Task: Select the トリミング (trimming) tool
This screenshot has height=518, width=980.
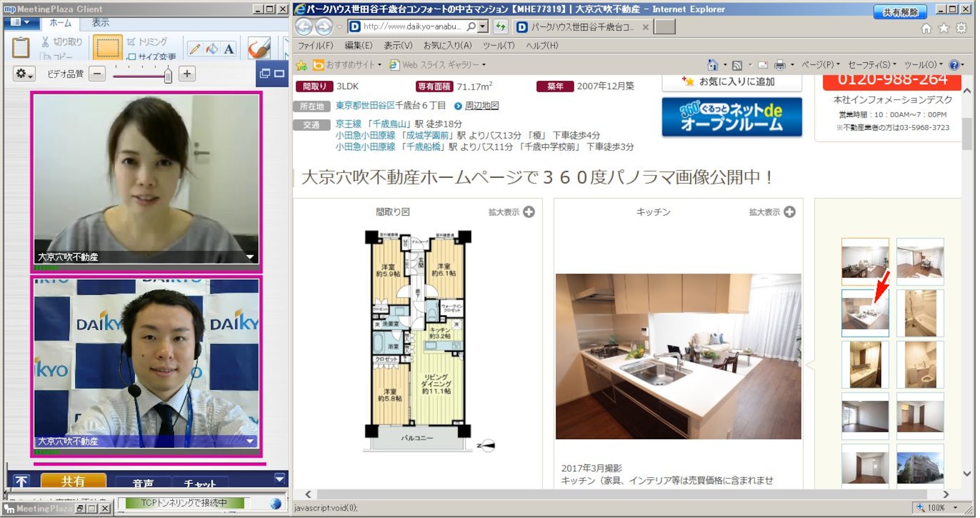Action: click(x=147, y=41)
